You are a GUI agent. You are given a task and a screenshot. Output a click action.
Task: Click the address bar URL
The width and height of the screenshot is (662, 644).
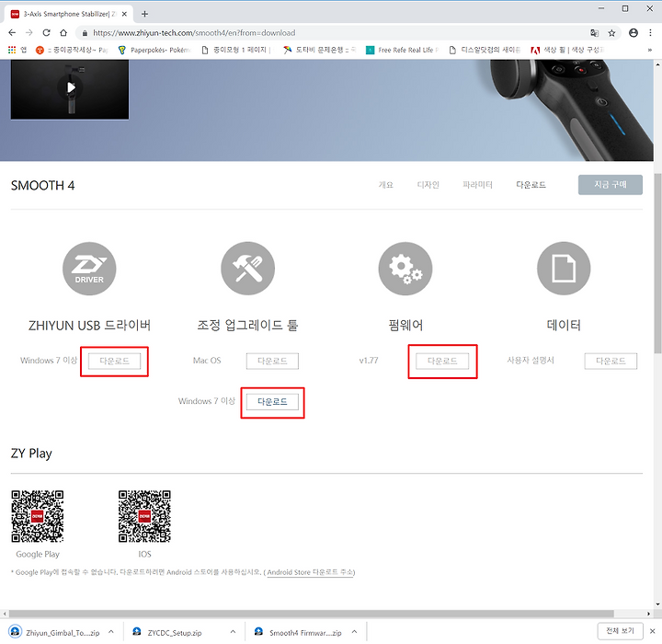pos(194,33)
